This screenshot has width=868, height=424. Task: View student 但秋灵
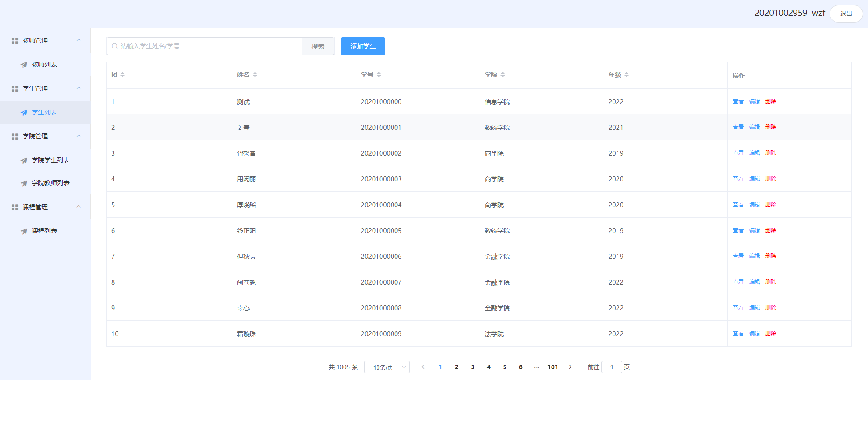click(x=738, y=256)
